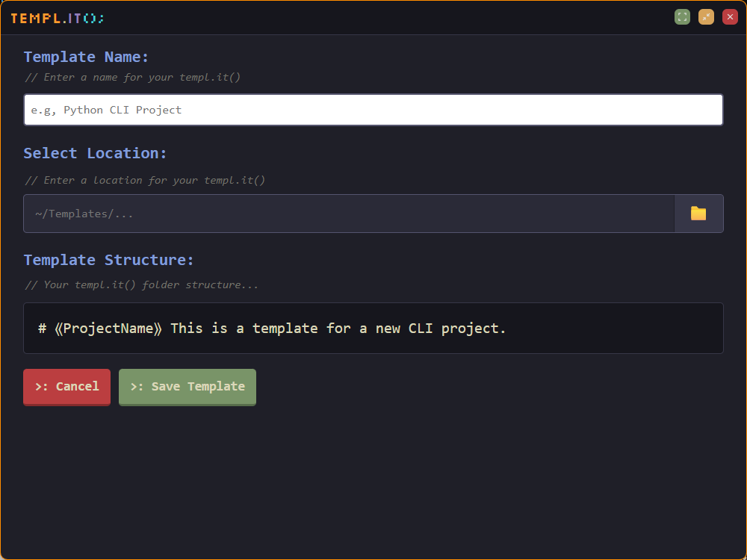The height and width of the screenshot is (560, 747).
Task: Click the Template Name: section heading
Action: tap(87, 57)
